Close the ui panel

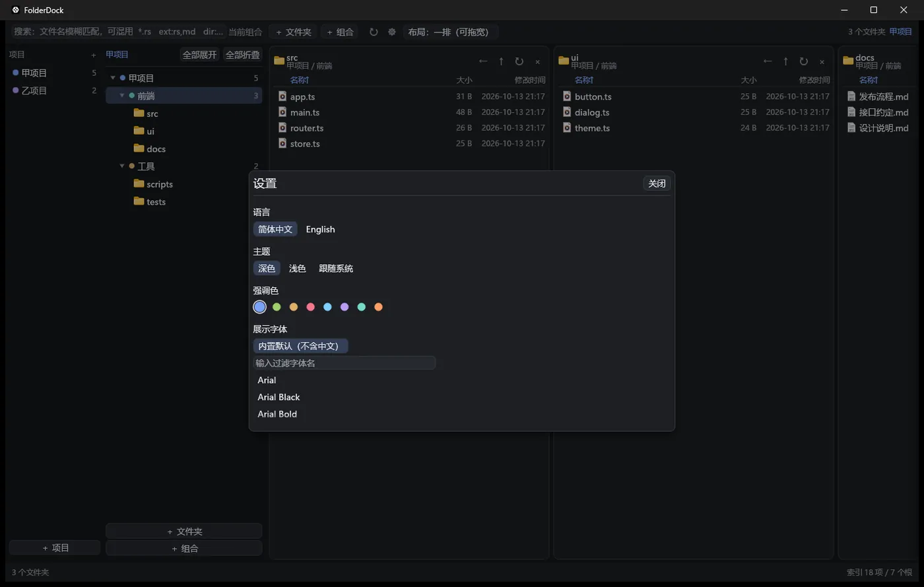822,61
